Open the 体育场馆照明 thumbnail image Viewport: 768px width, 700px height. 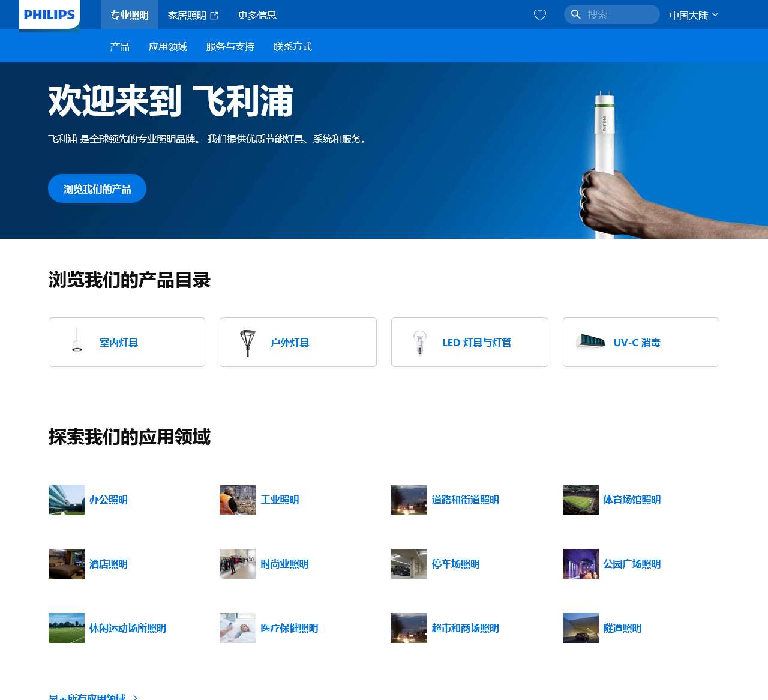581,500
